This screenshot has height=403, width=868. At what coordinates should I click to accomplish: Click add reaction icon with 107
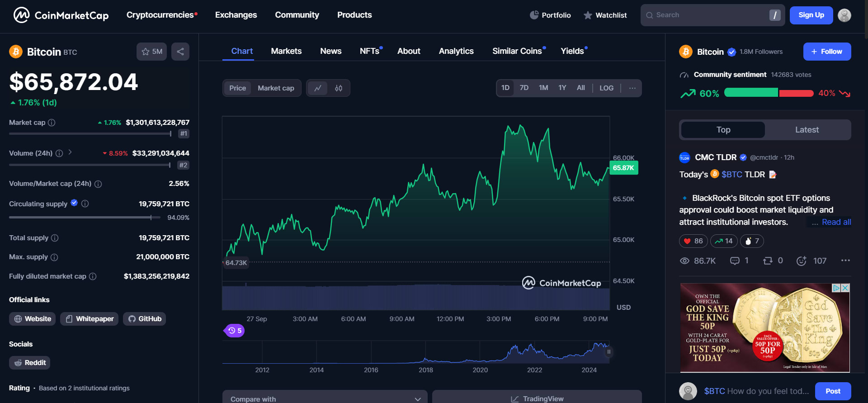coord(802,261)
